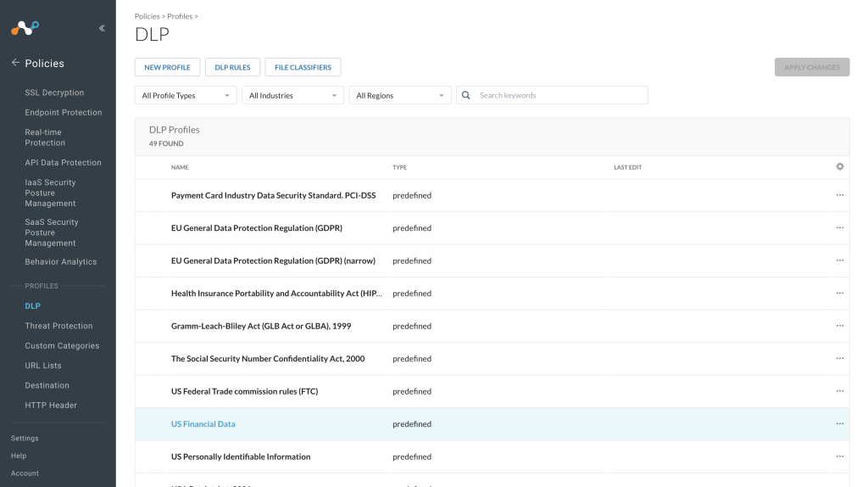Image resolution: width=868 pixels, height=487 pixels.
Task: Click predefined type in PCI-DSS row
Action: [x=412, y=195]
